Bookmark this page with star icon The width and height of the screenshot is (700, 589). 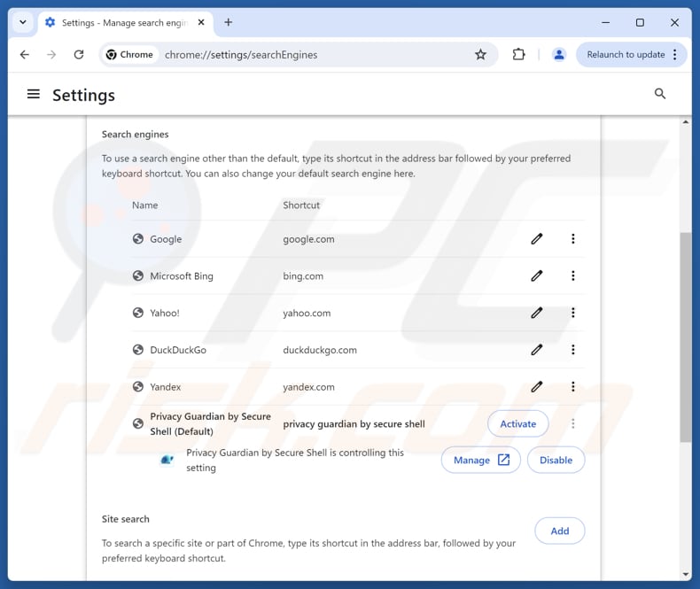point(480,54)
